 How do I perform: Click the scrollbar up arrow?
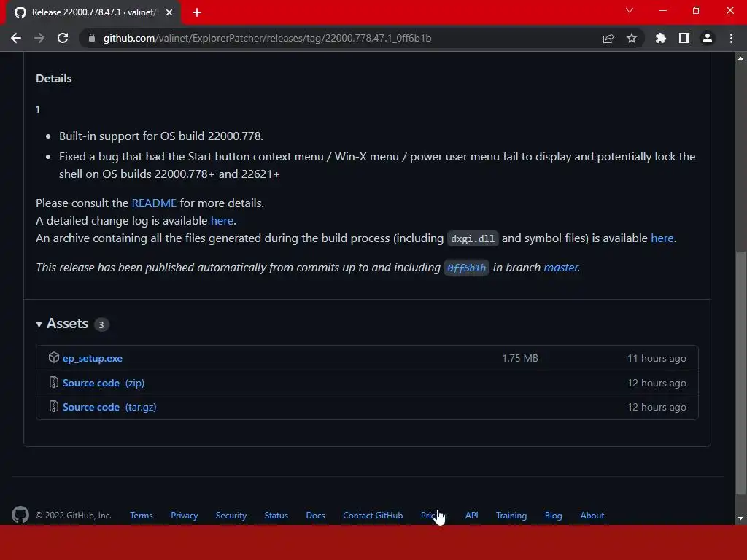click(740, 58)
